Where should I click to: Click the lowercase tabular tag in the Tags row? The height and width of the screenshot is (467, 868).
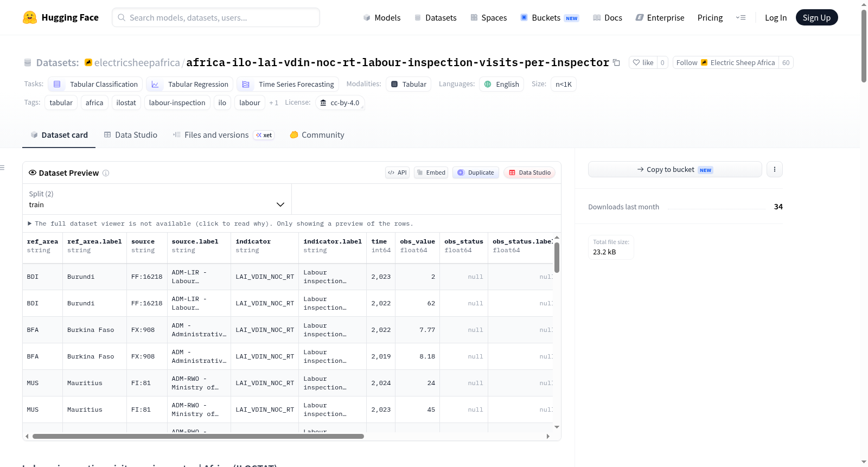(61, 103)
